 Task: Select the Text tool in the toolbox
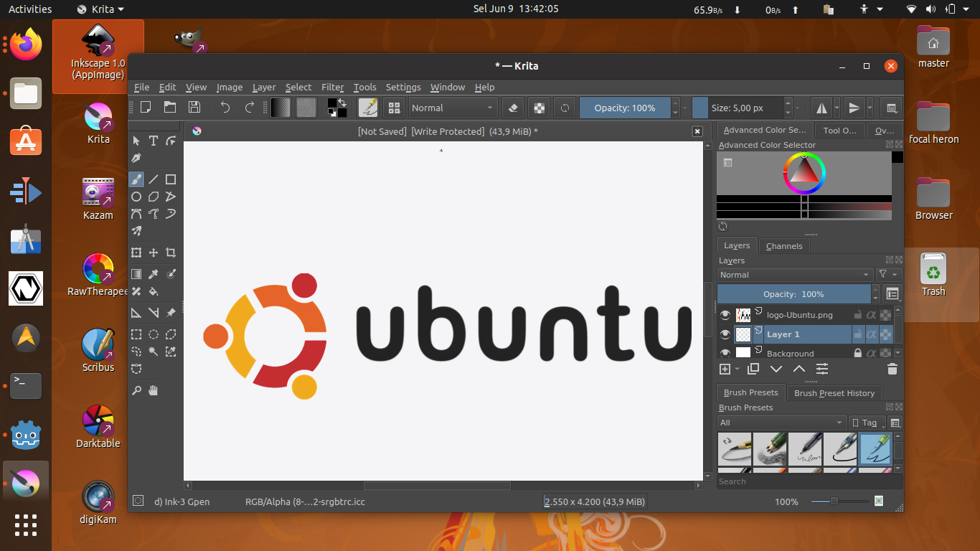(154, 141)
